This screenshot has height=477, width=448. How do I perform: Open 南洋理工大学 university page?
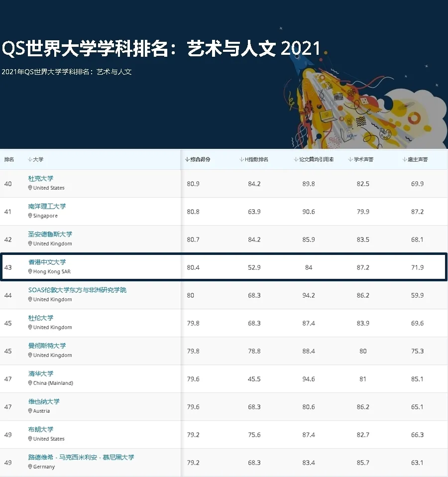47,207
